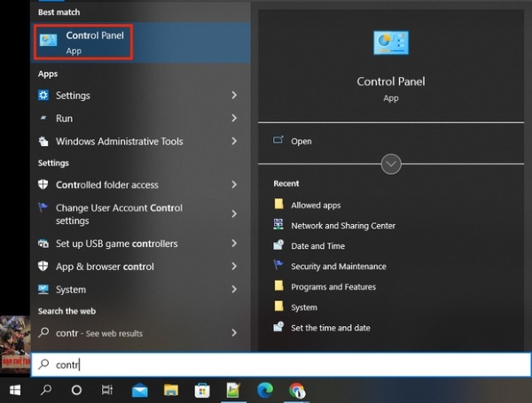Click Windows Administrative Tools icon
This screenshot has height=403, width=532.
43,141
